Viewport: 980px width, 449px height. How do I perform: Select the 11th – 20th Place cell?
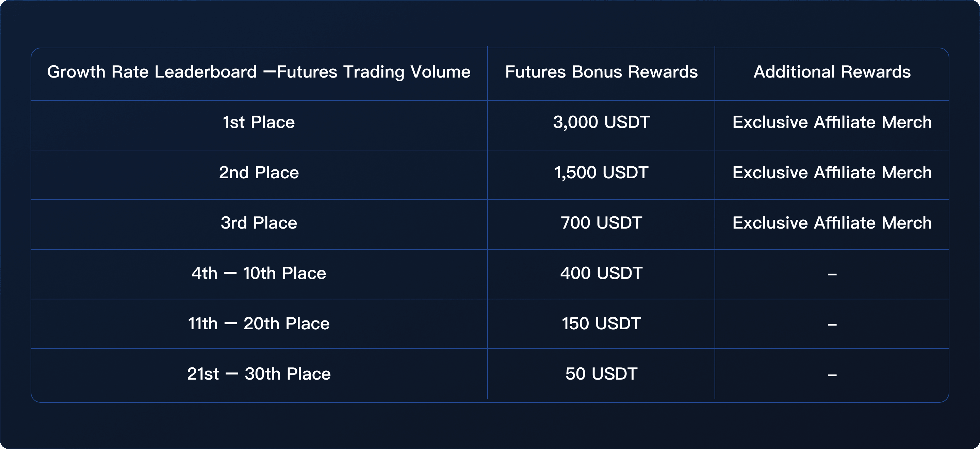pyautogui.click(x=259, y=323)
